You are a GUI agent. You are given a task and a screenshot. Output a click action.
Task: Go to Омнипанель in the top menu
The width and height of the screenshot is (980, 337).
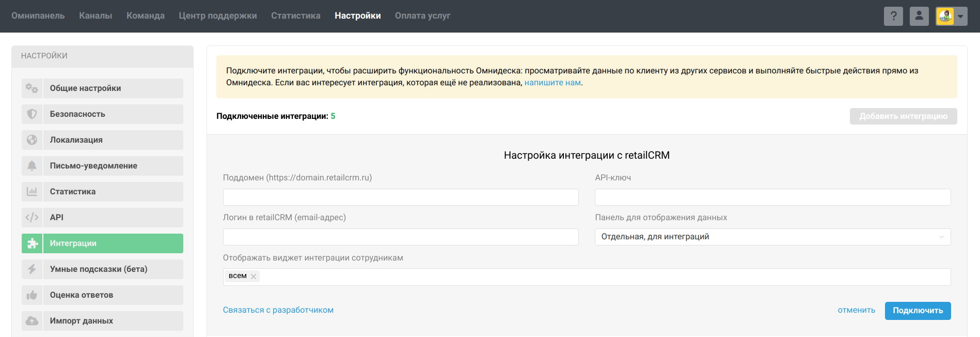tap(38, 16)
